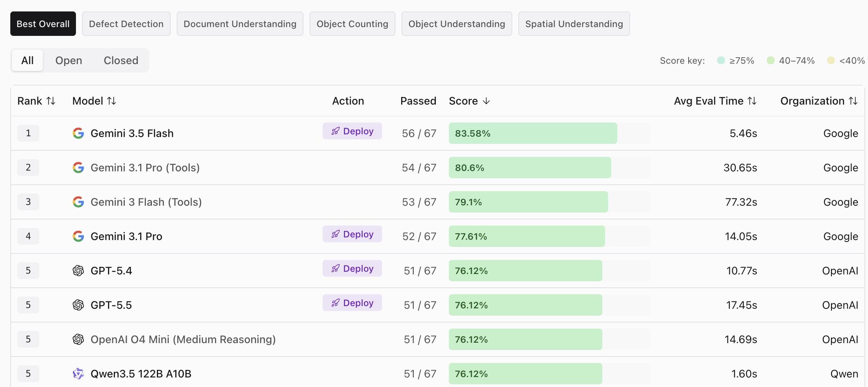Click the 14.69s eval time value
The width and height of the screenshot is (868, 387).
pyautogui.click(x=741, y=339)
